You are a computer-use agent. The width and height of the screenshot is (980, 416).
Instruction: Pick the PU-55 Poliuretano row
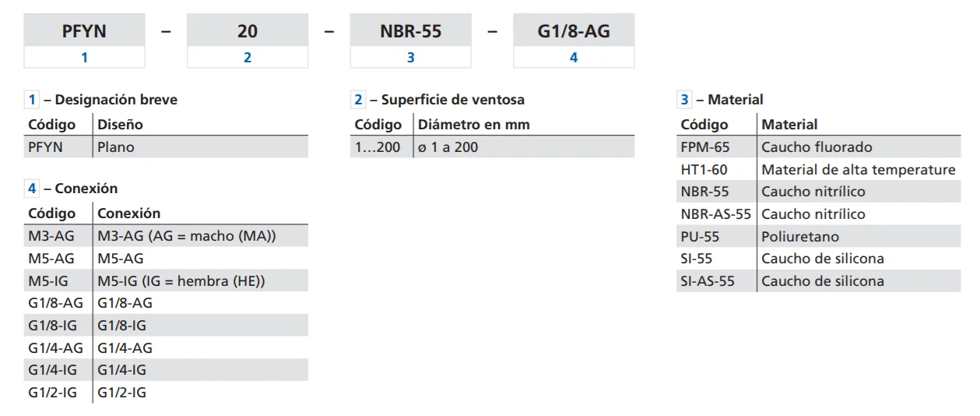coord(818,236)
